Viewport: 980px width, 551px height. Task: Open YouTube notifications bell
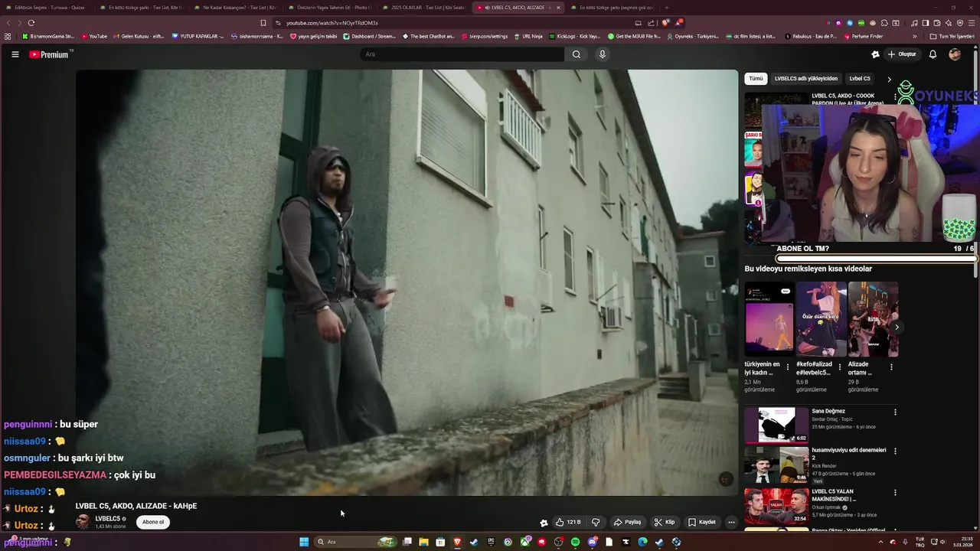pyautogui.click(x=933, y=54)
